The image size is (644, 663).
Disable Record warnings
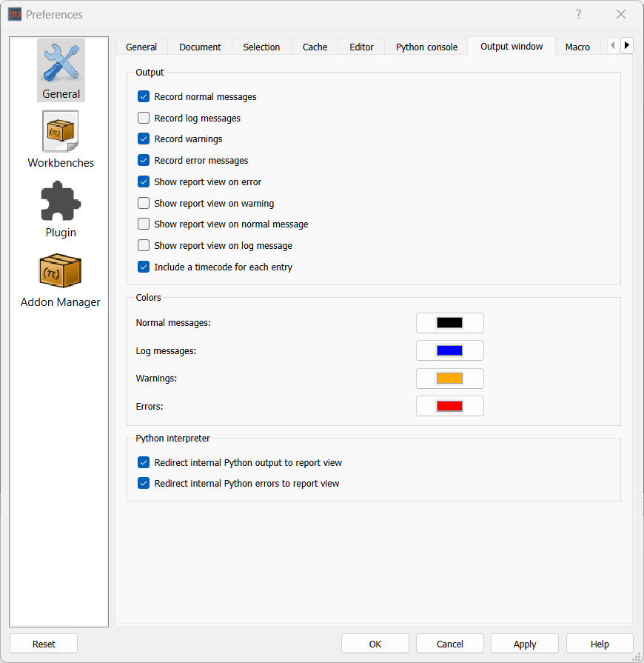[143, 139]
